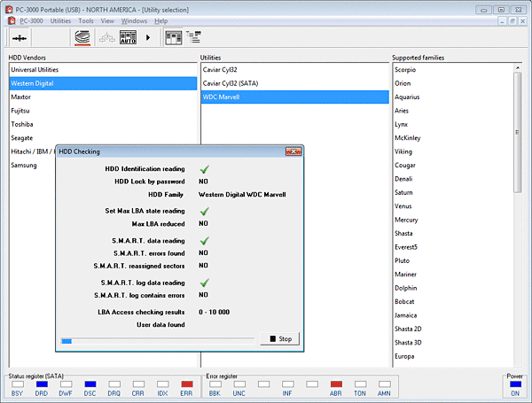This screenshot has height=403, width=532.
Task: Open the Windows menu
Action: tap(134, 19)
